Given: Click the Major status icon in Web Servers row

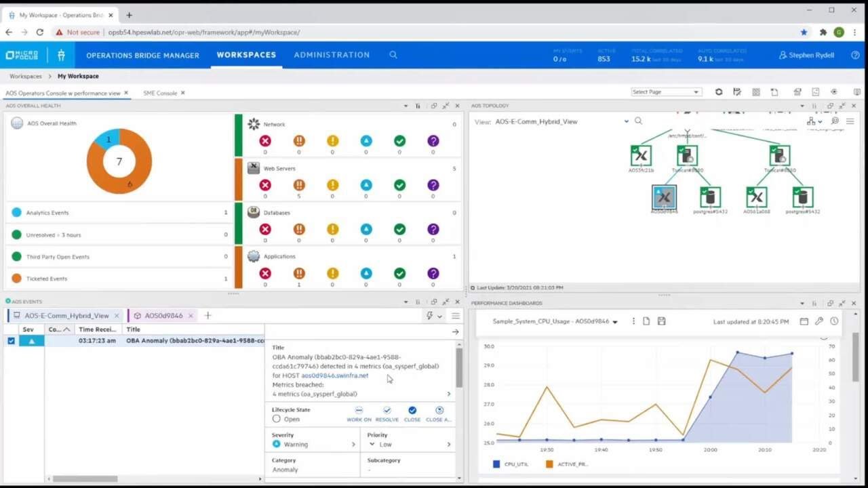Looking at the screenshot, I should (x=299, y=185).
